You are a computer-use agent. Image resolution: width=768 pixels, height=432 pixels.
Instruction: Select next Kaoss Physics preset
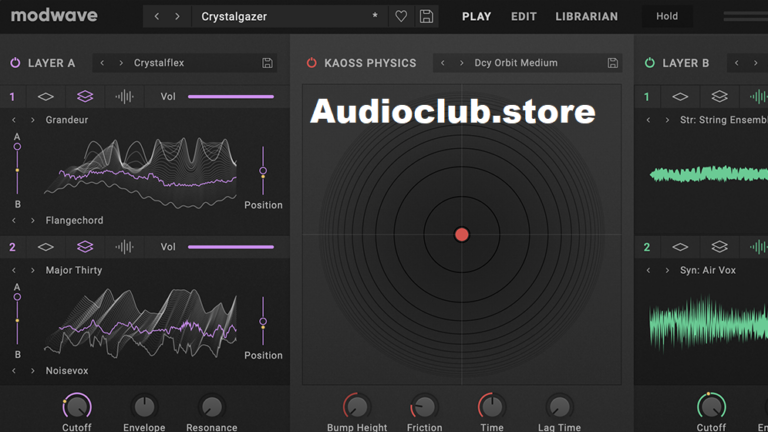point(461,63)
